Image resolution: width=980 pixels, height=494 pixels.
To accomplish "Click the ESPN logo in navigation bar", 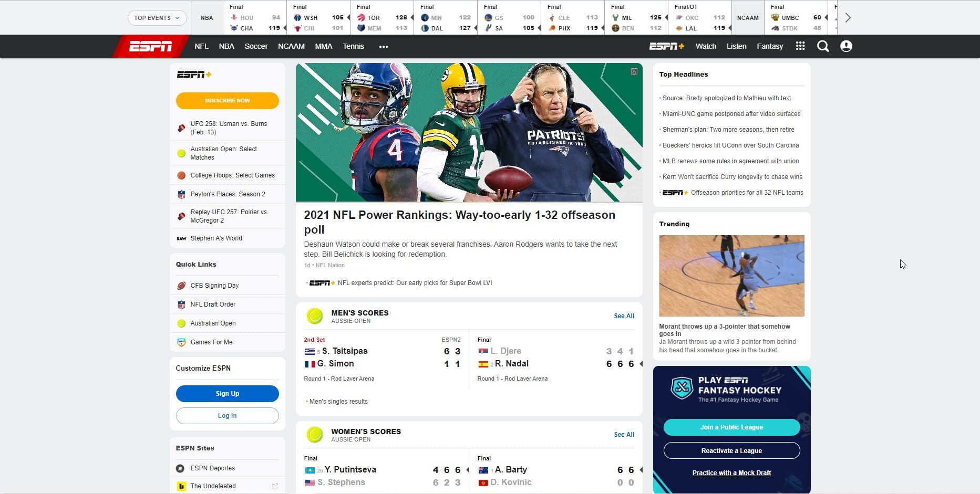I will (x=150, y=46).
